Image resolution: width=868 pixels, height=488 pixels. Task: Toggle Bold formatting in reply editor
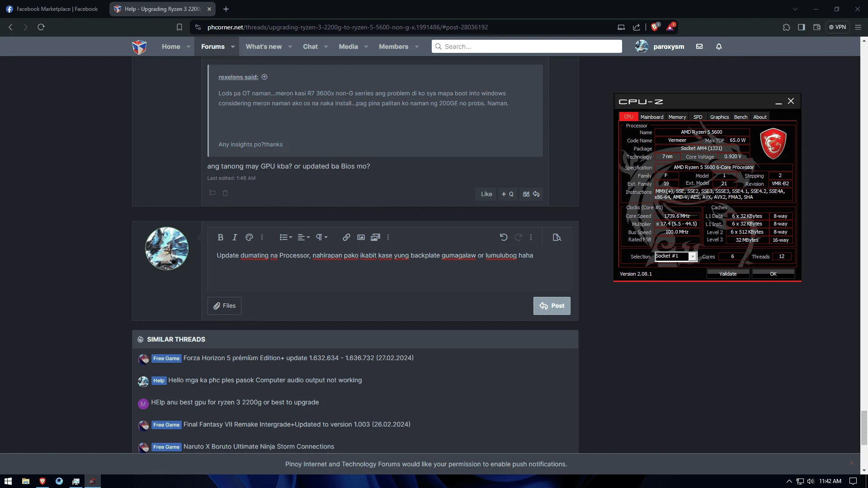221,237
